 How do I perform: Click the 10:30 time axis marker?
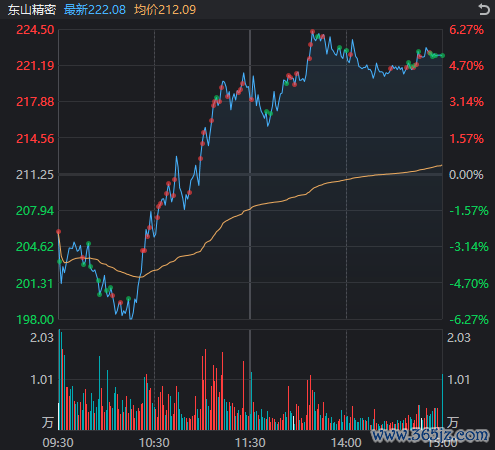[x=154, y=443]
